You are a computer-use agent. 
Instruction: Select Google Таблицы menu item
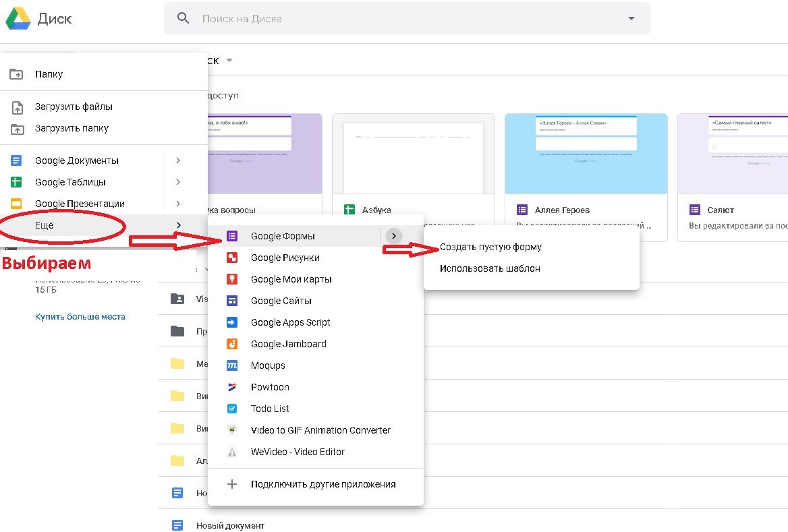point(103,182)
